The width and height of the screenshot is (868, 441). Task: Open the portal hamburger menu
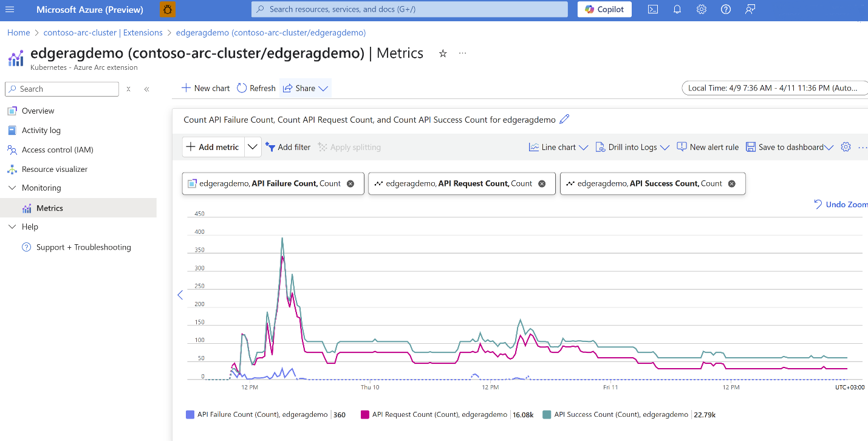(10, 9)
